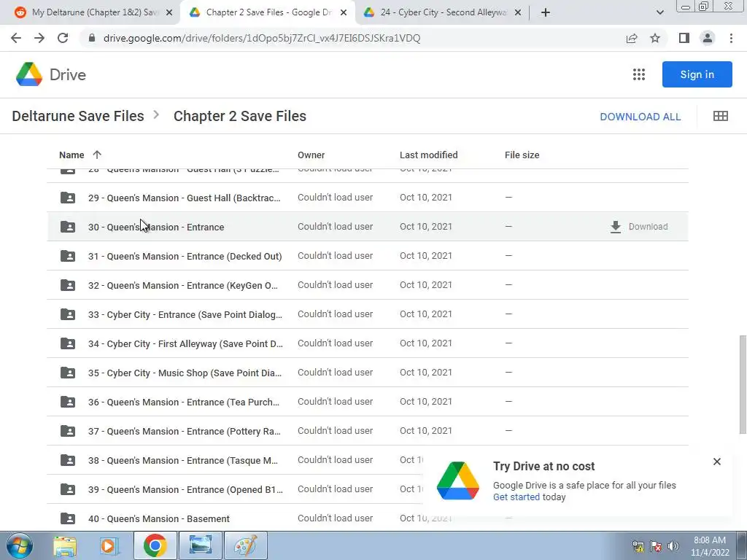Click the Chrome taskbar icon
This screenshot has height=560, width=747.
click(155, 545)
